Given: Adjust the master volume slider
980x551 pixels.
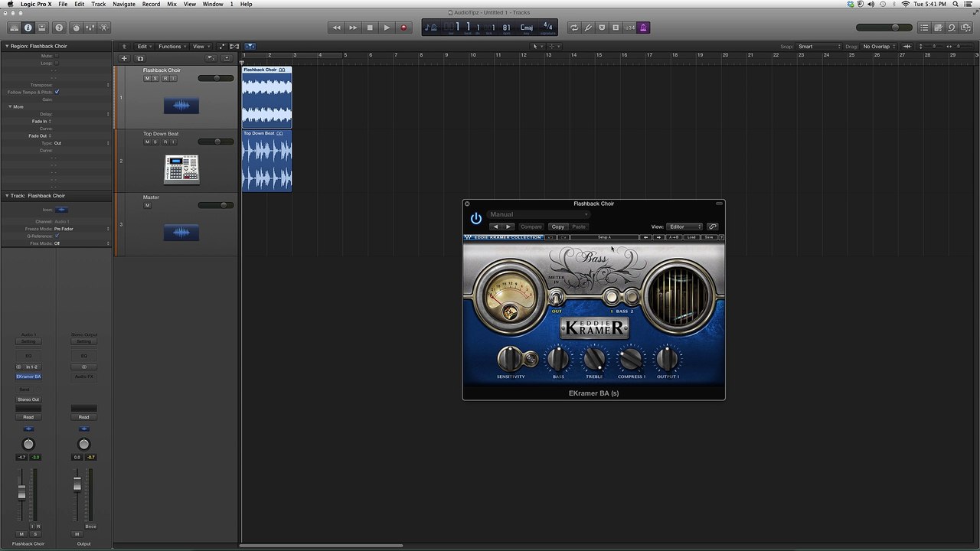Looking at the screenshot, I should 884,28.
